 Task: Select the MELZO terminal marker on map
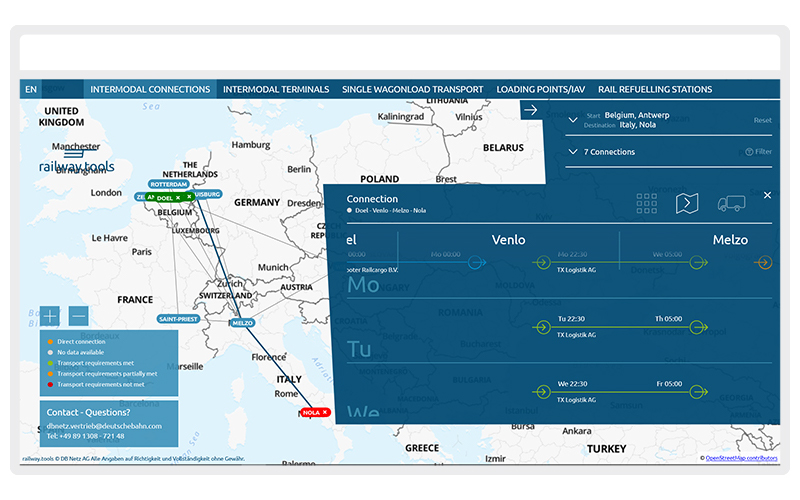tap(242, 323)
